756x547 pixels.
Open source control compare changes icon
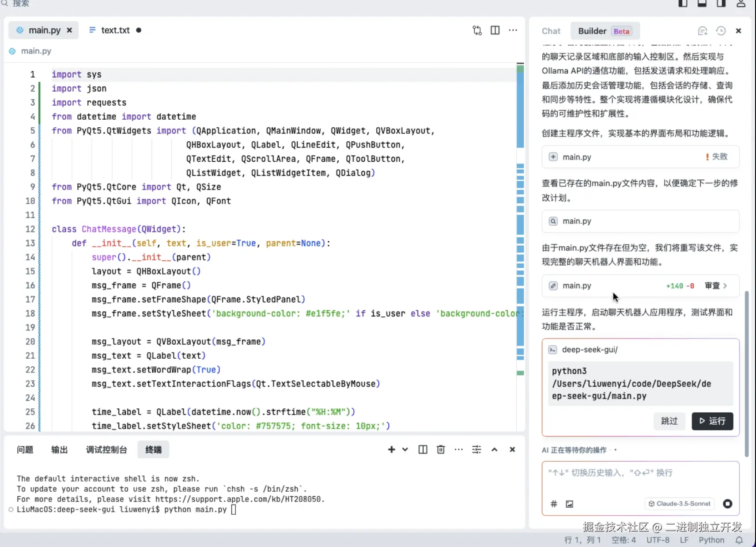(x=477, y=30)
